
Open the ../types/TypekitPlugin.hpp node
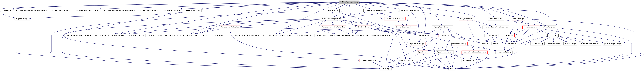tap(369, 61)
